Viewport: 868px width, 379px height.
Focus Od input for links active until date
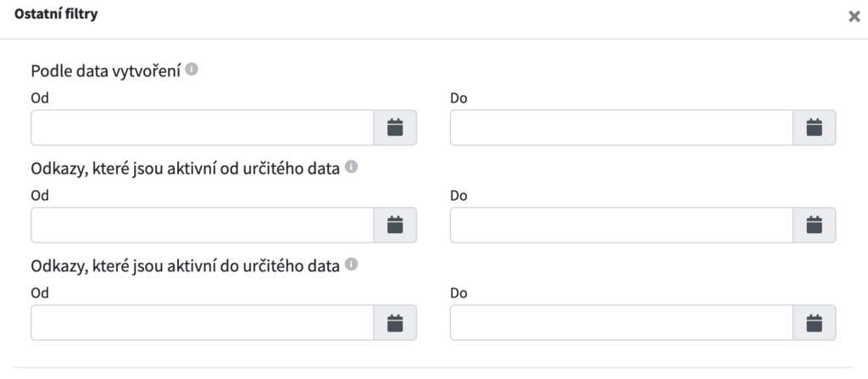202,322
